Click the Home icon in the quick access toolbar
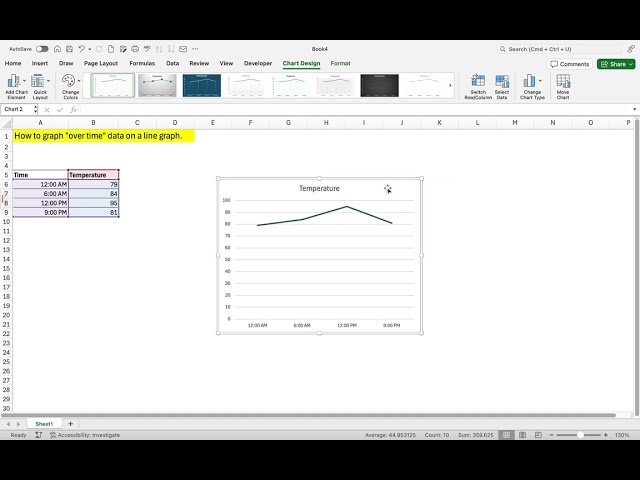The width and height of the screenshot is (640, 480). [58, 49]
